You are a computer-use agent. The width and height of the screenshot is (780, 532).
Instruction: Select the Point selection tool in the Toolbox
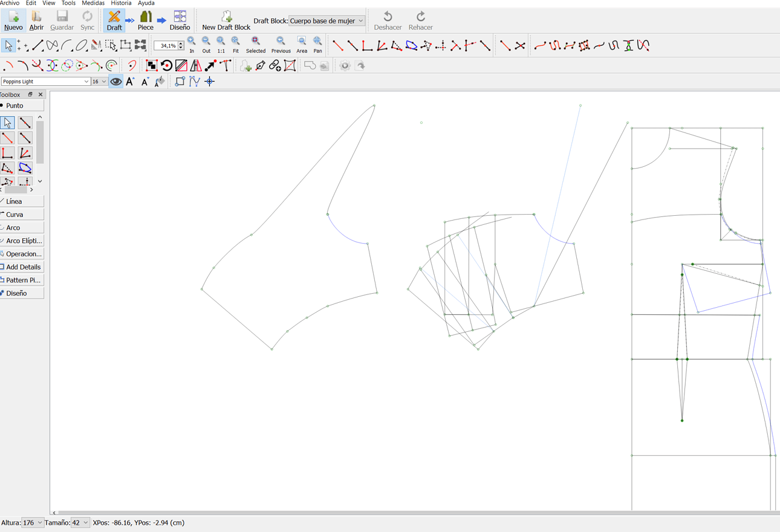8,123
